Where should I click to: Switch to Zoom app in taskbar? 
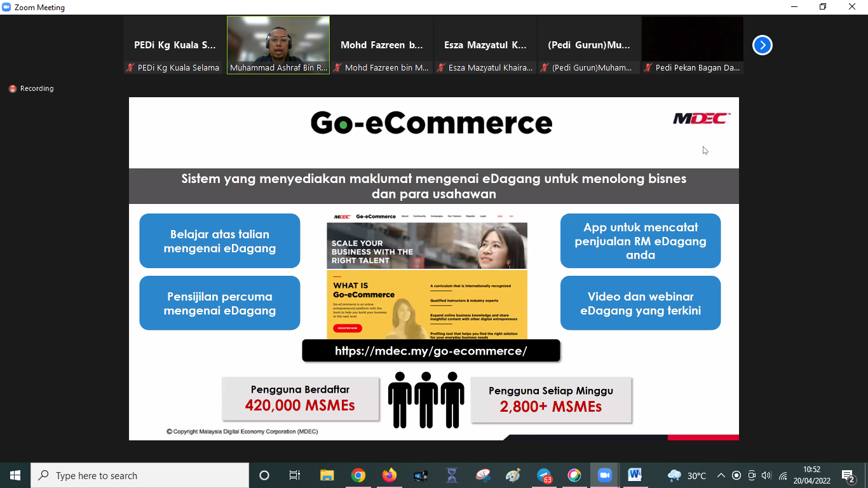tap(604, 475)
